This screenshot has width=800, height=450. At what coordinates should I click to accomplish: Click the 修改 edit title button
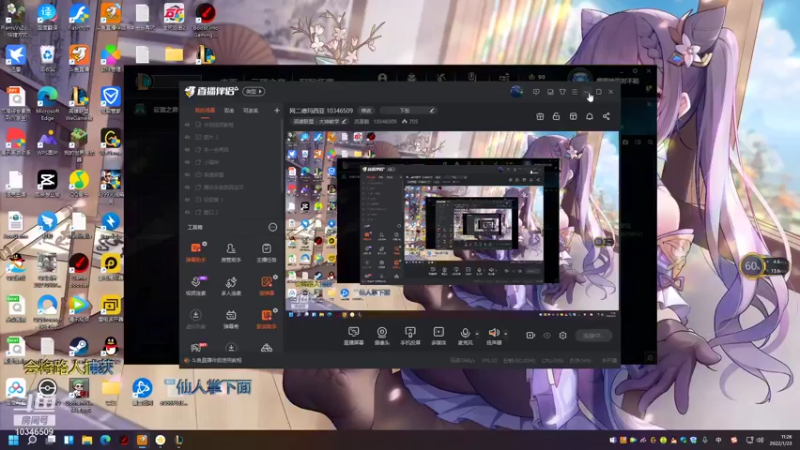(x=366, y=110)
